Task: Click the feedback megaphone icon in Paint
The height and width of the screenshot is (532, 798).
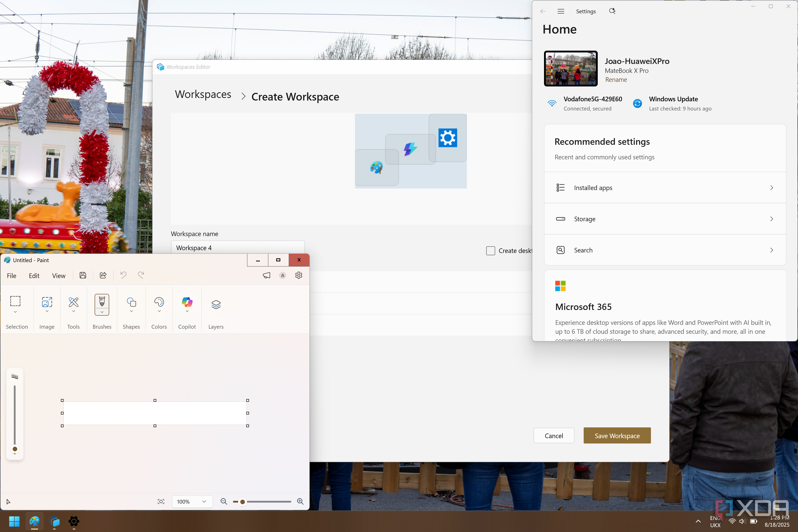Action: point(267,275)
